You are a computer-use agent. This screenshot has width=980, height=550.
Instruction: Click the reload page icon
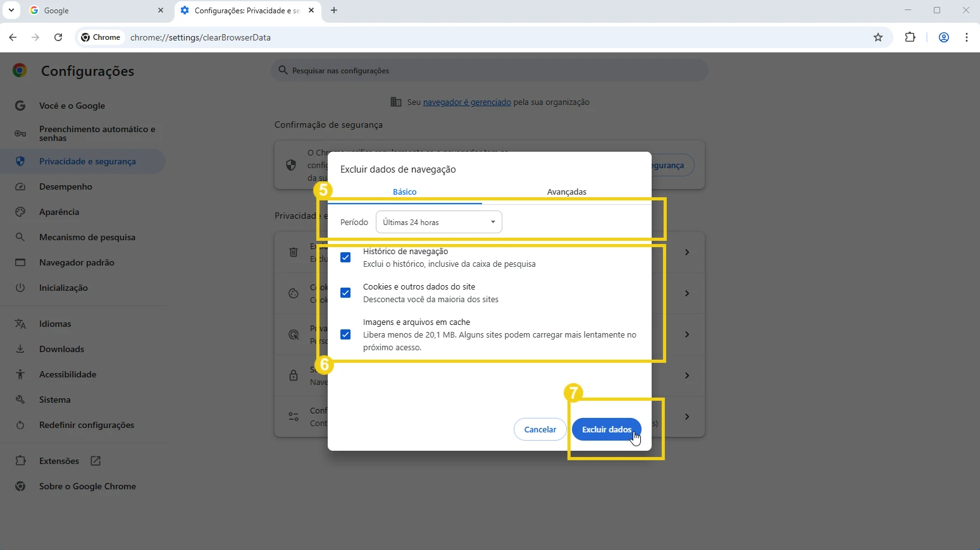pyautogui.click(x=58, y=37)
